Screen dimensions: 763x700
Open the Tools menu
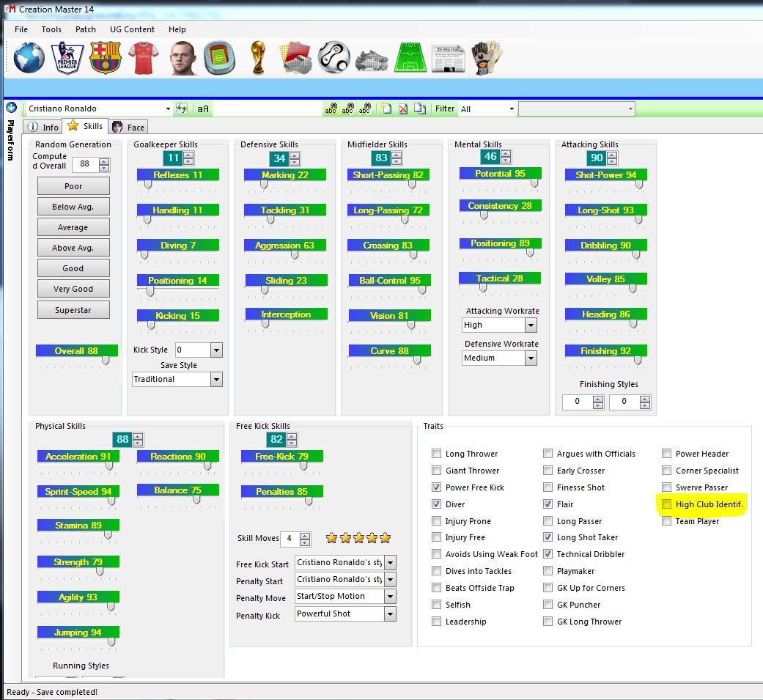(51, 29)
